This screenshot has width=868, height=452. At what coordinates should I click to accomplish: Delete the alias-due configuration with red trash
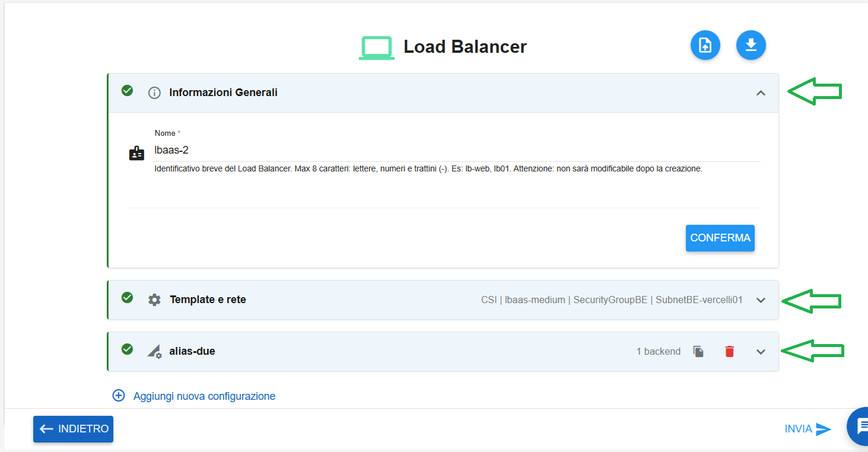click(730, 351)
